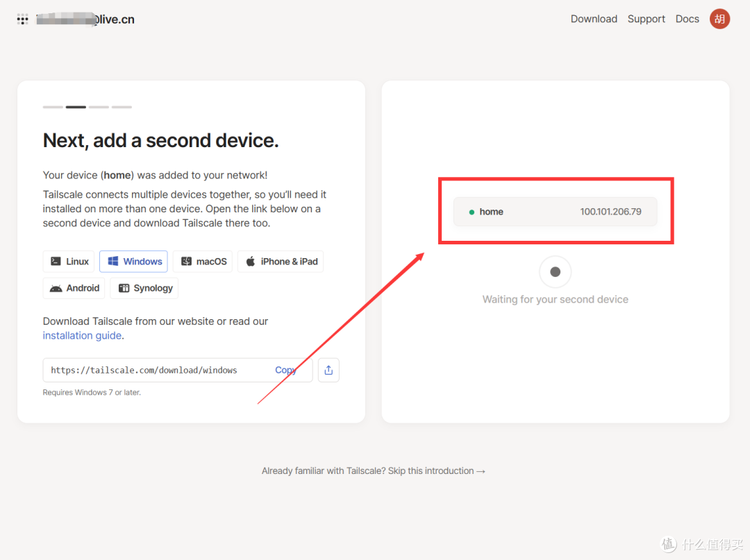
Task: Select the Synology platform option
Action: pyautogui.click(x=144, y=288)
